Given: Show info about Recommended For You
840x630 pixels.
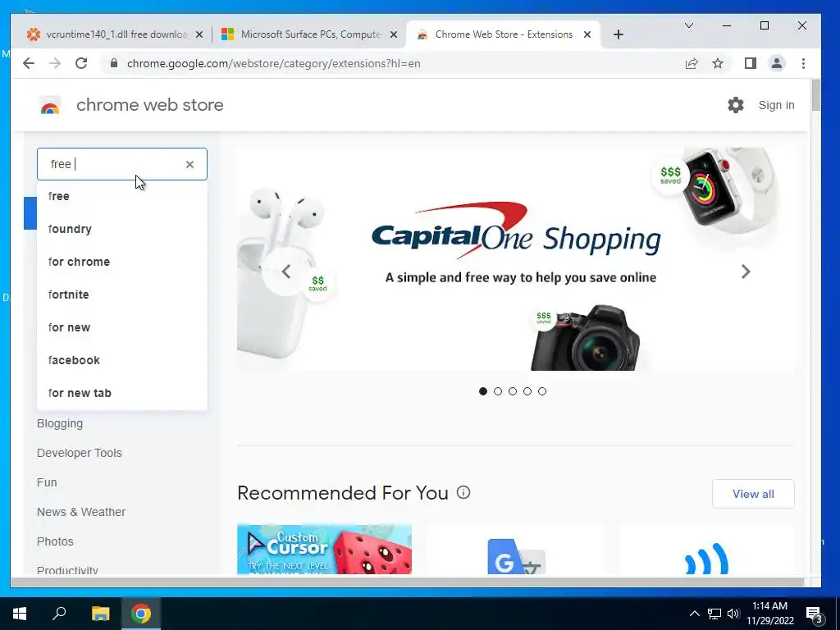Looking at the screenshot, I should click(463, 492).
